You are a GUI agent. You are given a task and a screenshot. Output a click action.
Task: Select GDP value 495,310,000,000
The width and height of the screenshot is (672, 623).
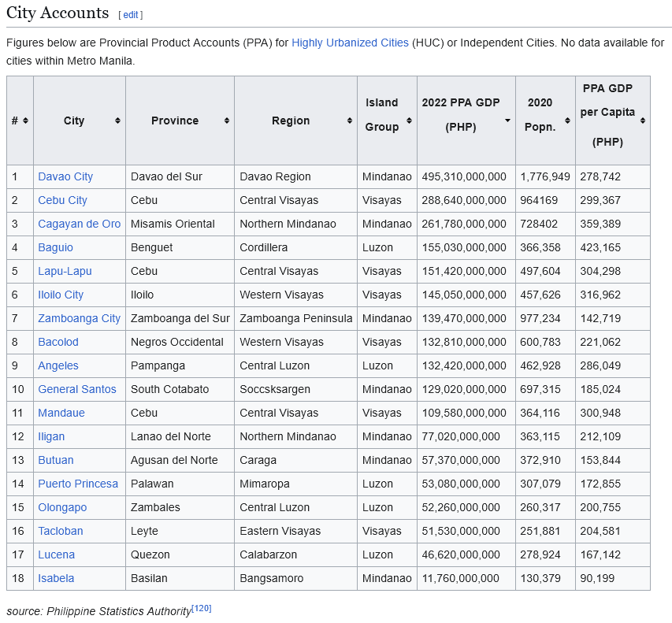pos(464,176)
